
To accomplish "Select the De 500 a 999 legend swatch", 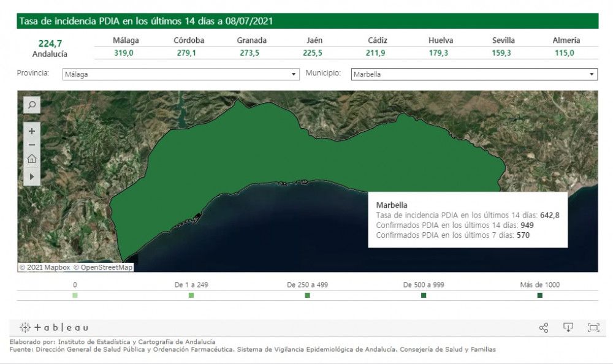I will tap(424, 295).
